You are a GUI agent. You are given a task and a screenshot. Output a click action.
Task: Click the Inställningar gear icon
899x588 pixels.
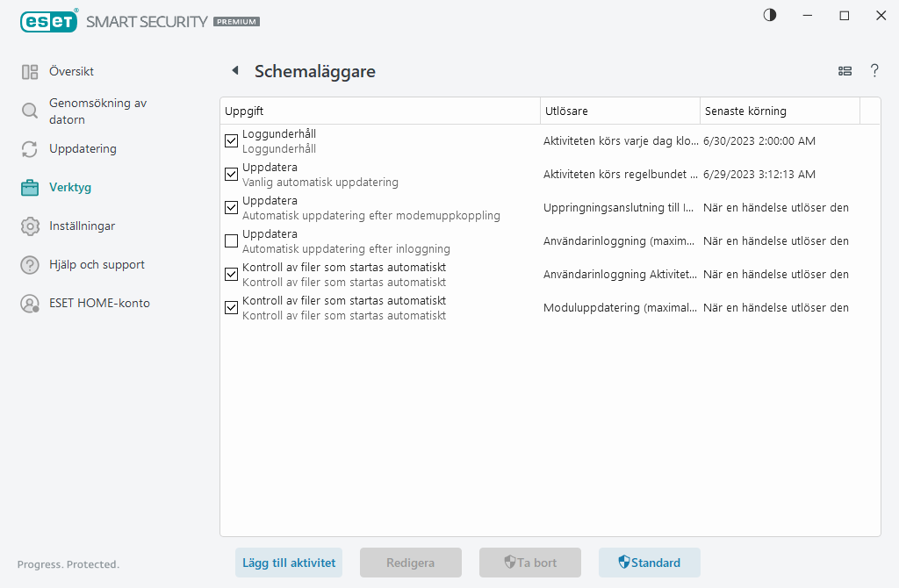click(x=30, y=226)
